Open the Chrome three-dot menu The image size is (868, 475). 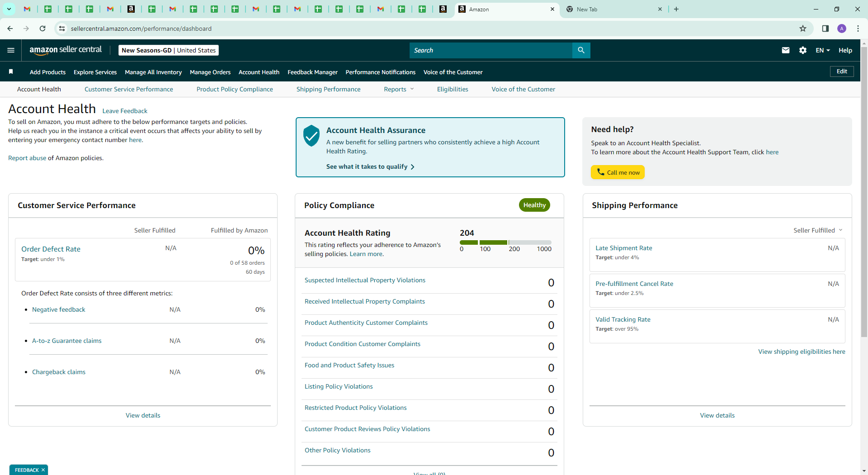point(858,28)
